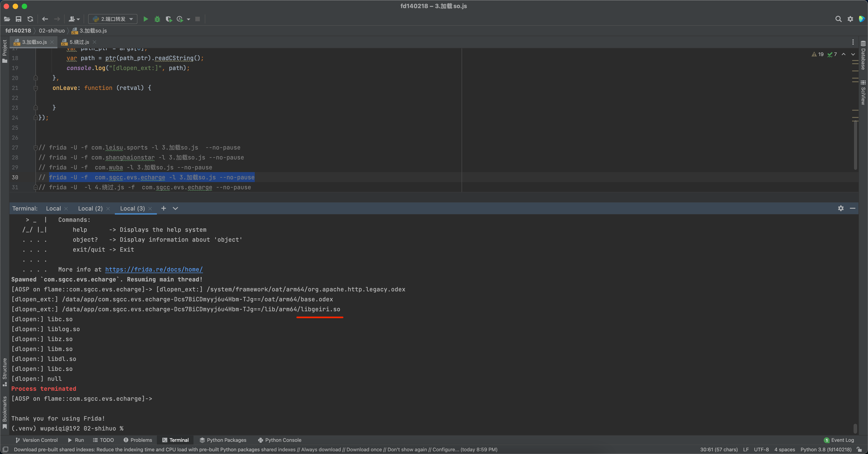The image size is (868, 454).
Task: Run the configuration with the green play icon
Action: 146,19
